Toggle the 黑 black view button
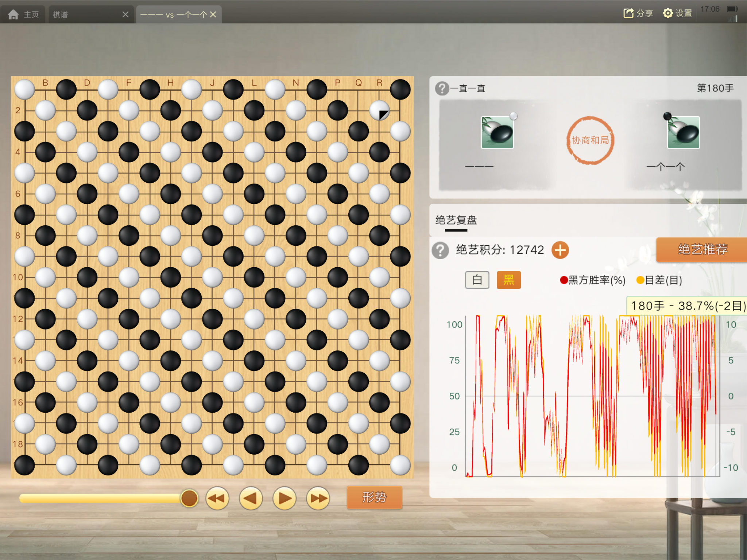 click(x=509, y=280)
